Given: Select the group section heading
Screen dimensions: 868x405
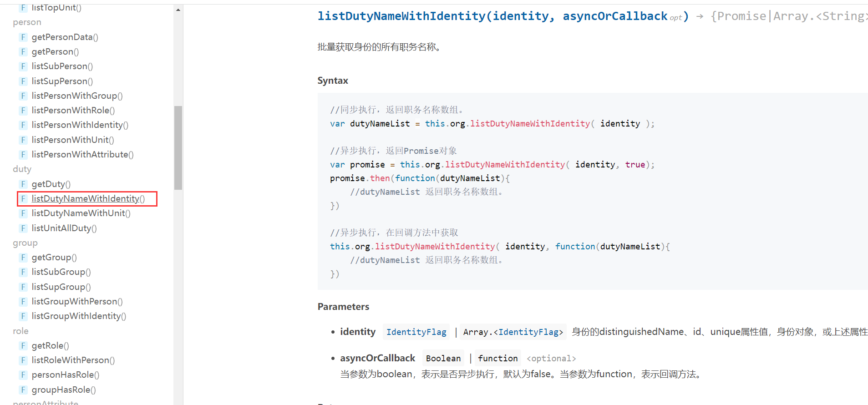Looking at the screenshot, I should [x=25, y=243].
